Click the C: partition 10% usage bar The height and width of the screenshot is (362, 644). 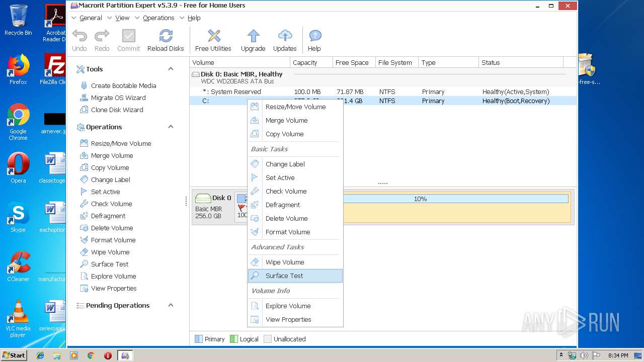pyautogui.click(x=420, y=199)
